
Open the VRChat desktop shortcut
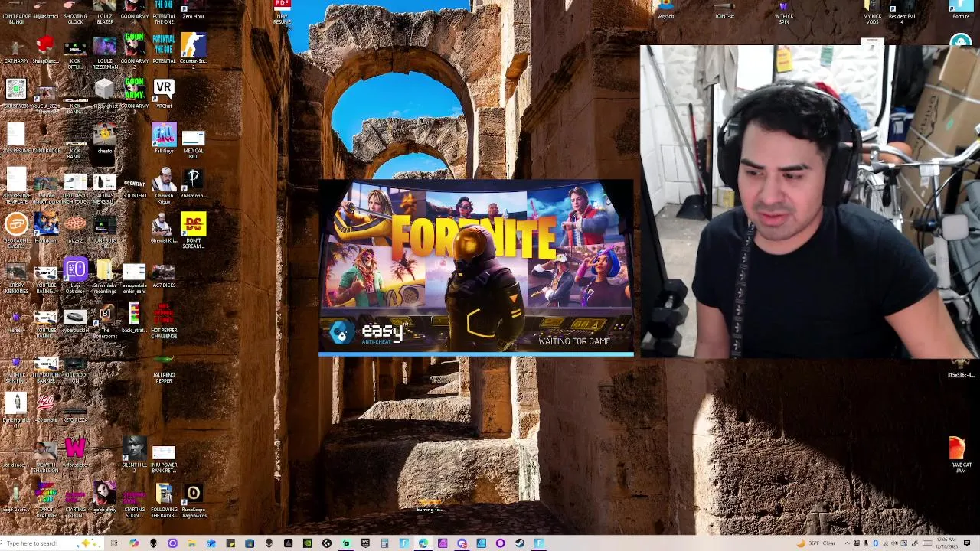(163, 93)
